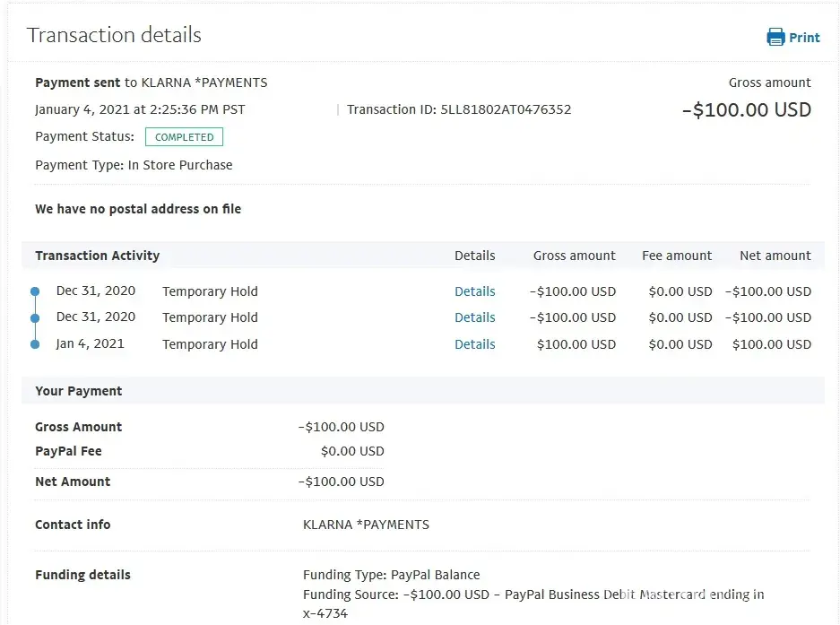The width and height of the screenshot is (840, 625).
Task: Click the COMPLETED payment status badge
Action: pos(184,137)
